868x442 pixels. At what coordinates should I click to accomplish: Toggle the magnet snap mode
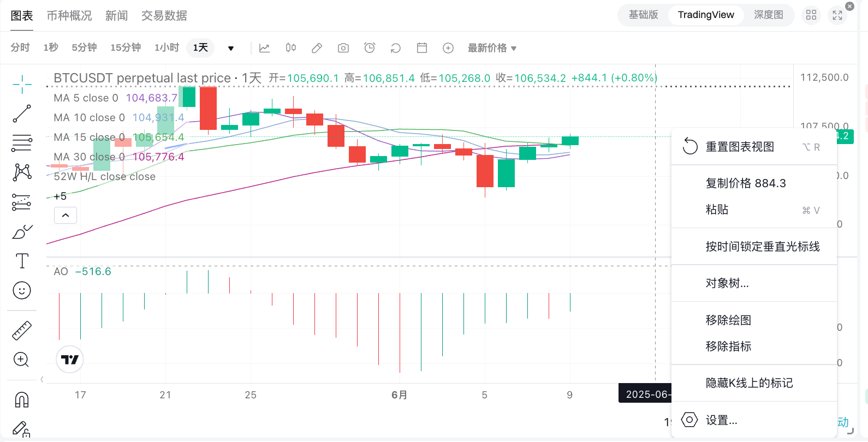coord(22,400)
